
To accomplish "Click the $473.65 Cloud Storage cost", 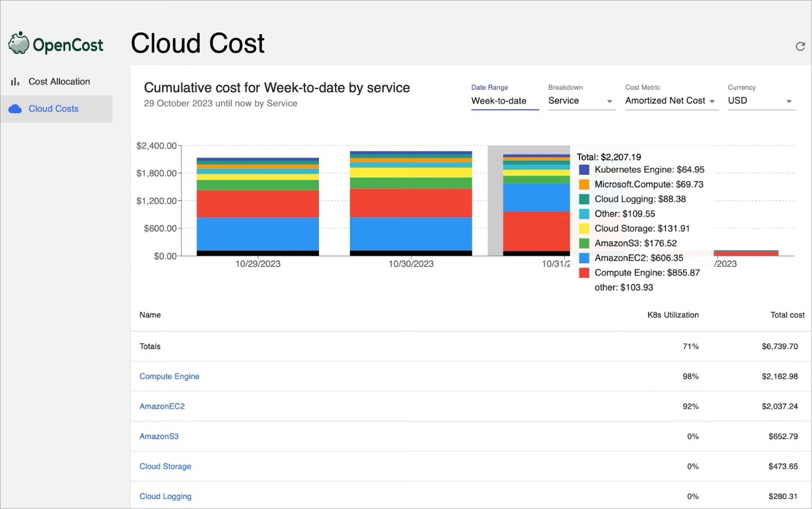I will pos(783,466).
